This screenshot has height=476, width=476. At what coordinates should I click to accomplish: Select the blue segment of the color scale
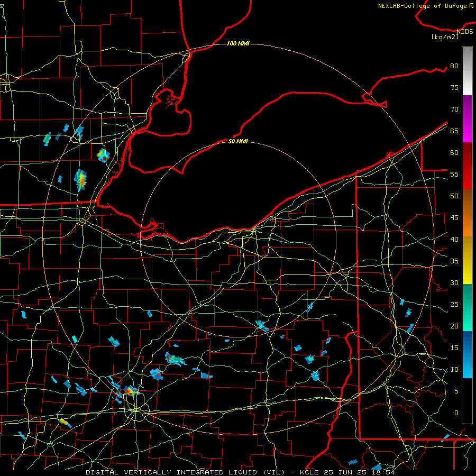coord(467,354)
